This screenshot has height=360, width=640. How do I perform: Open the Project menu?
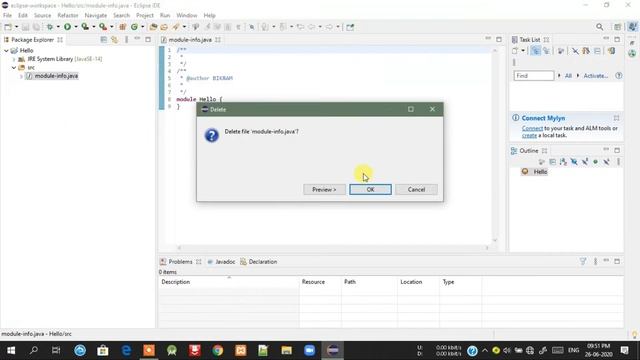click(x=144, y=16)
